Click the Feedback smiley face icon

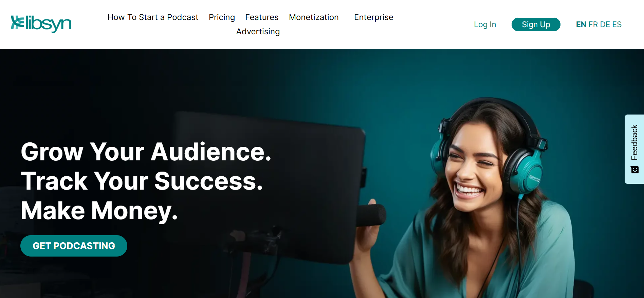coord(634,170)
